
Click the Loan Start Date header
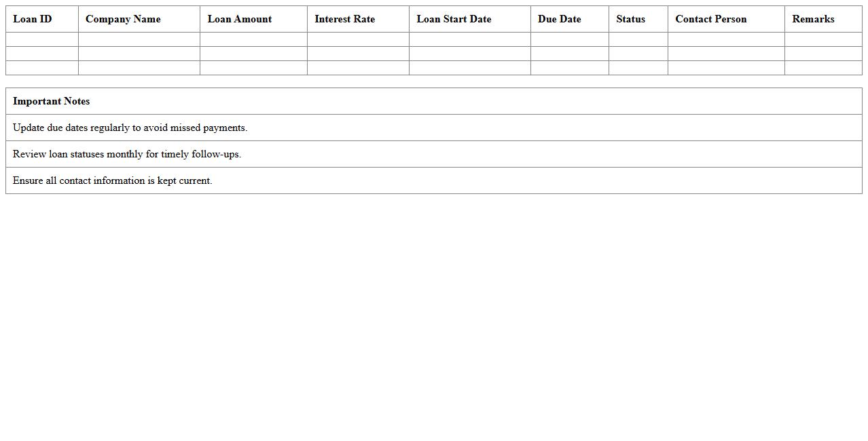[454, 19]
